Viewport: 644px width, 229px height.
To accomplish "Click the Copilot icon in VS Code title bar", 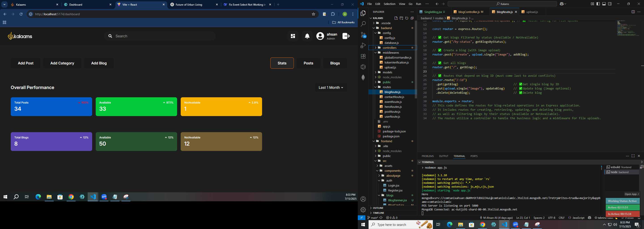I will point(561,4).
